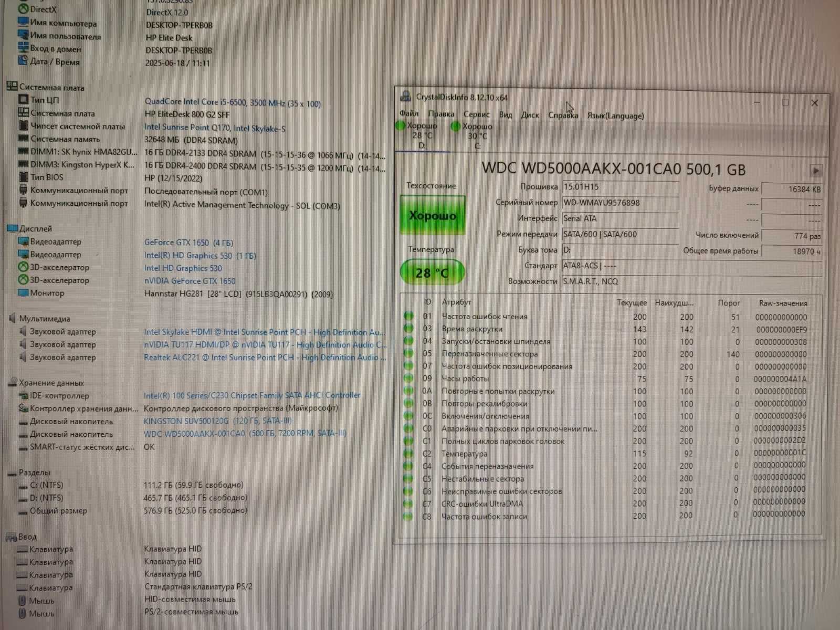Select the Хранение данных section header
The width and height of the screenshot is (840, 630).
pyautogui.click(x=51, y=383)
